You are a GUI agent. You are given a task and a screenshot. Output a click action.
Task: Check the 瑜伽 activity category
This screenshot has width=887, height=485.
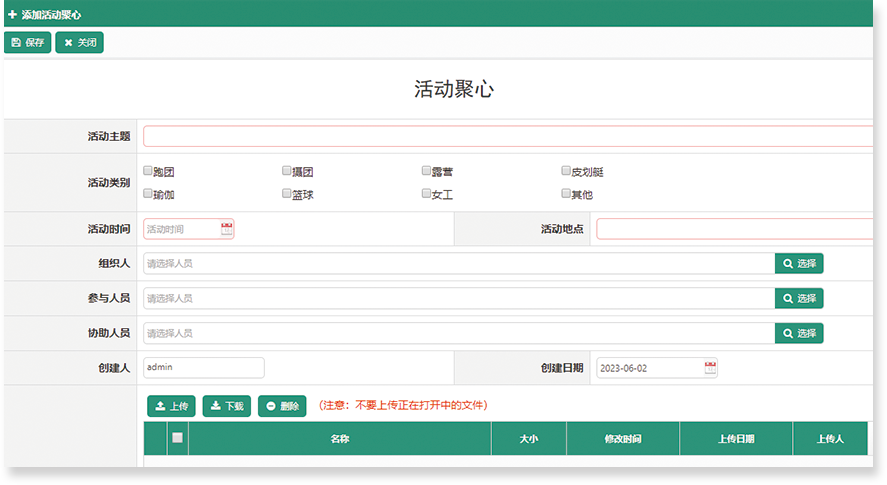point(148,193)
